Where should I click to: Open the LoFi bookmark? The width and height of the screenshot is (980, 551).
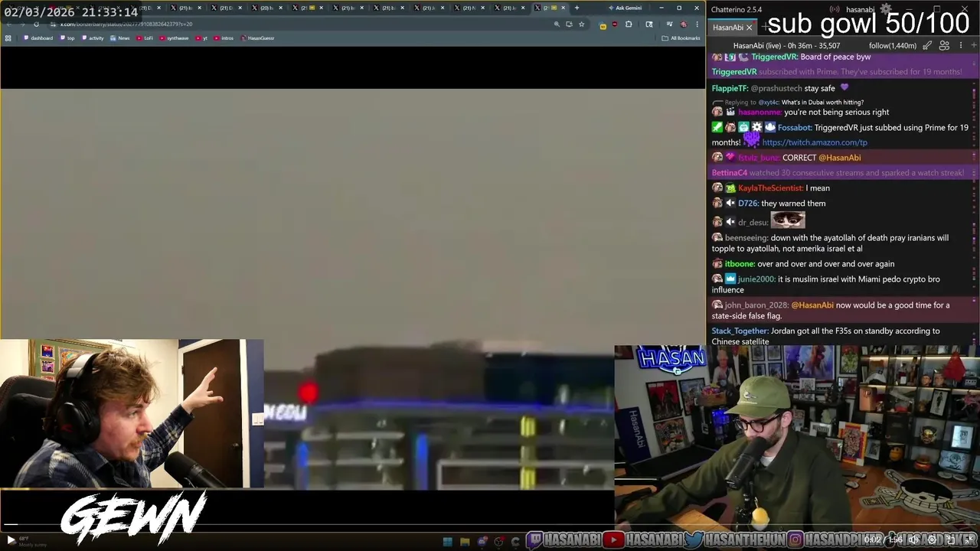(144, 38)
